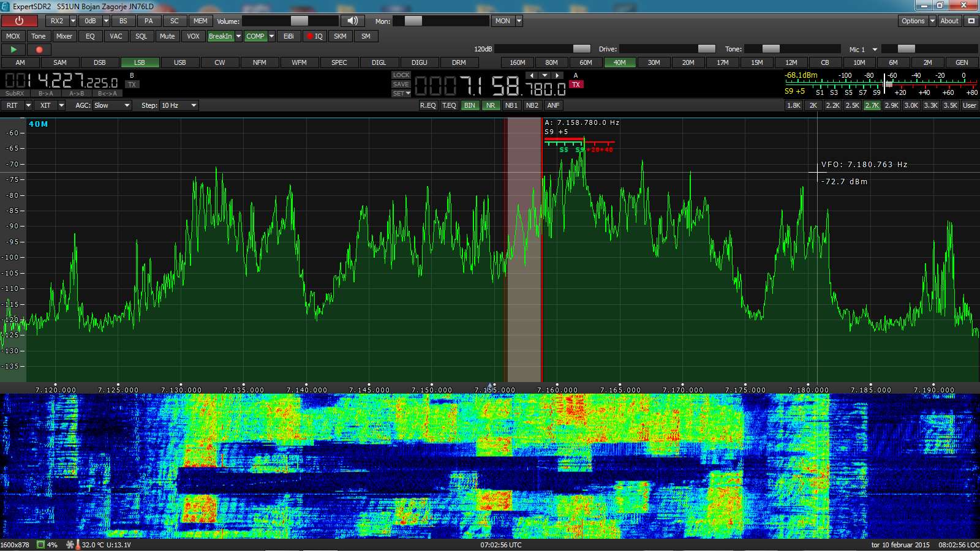The width and height of the screenshot is (980, 551).
Task: Click the red power button
Action: (19, 21)
